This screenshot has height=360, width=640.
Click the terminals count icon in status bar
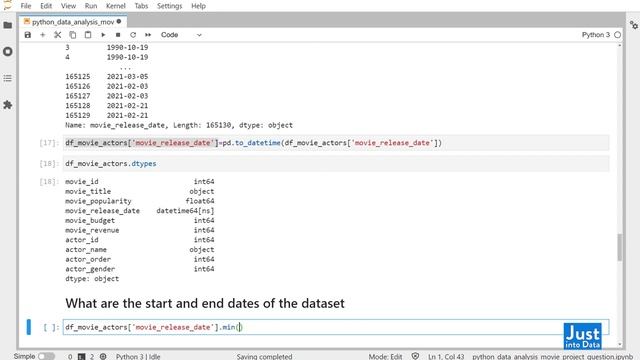pos(82,356)
